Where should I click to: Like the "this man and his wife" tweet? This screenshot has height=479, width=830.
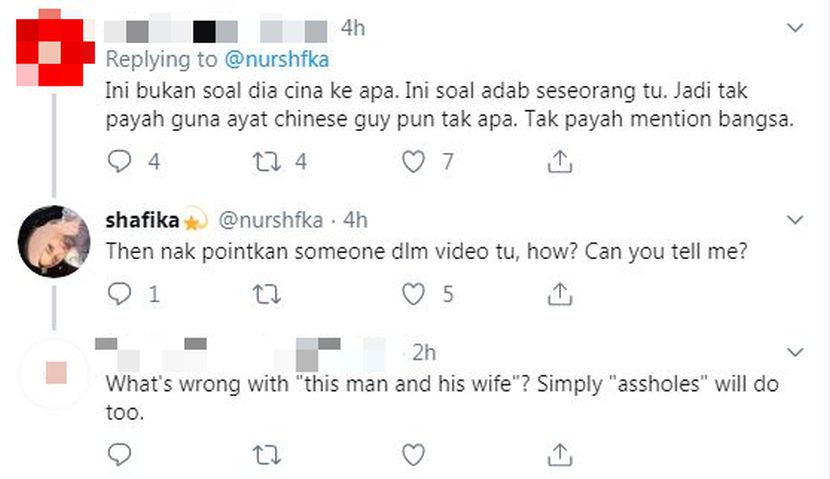413,455
